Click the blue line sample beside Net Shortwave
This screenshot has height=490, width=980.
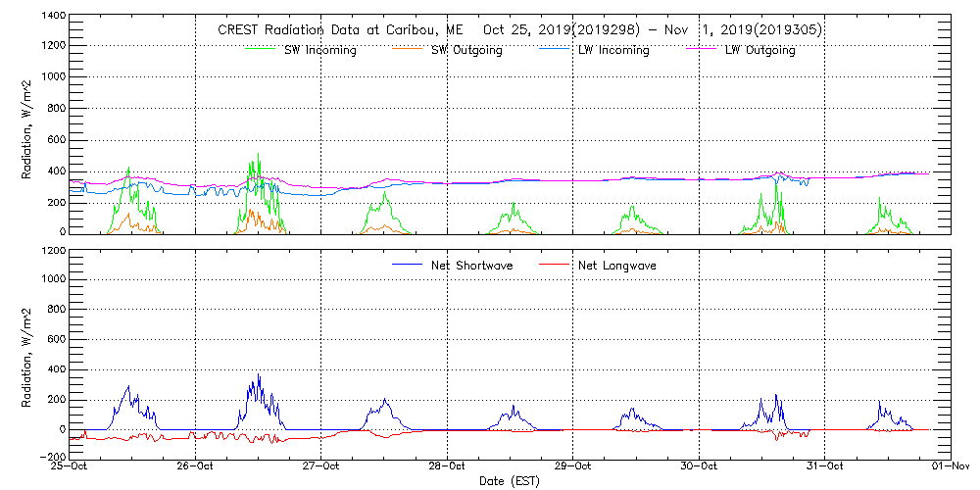pos(407,265)
